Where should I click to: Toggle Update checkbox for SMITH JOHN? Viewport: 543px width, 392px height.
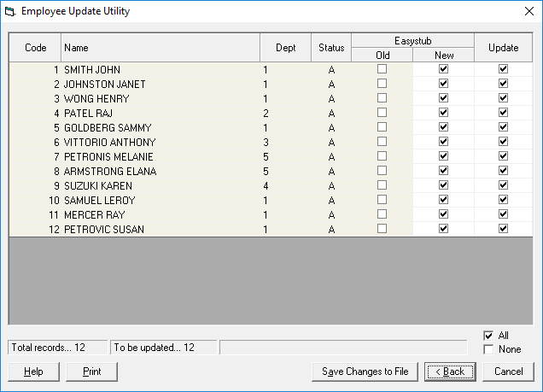point(503,69)
